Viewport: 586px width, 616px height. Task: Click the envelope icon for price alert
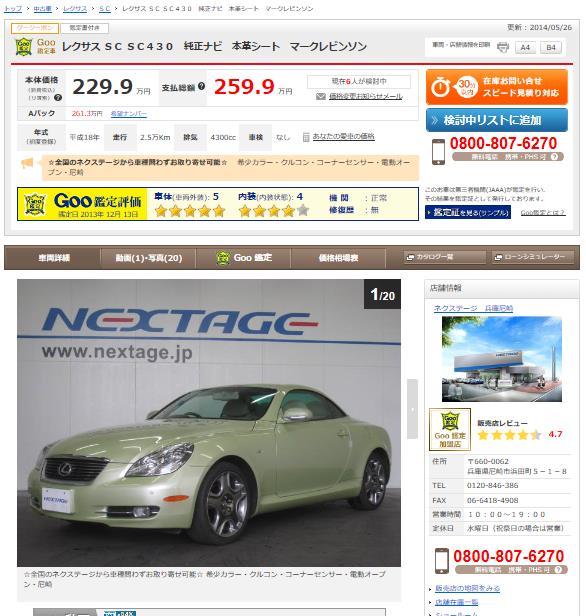[x=321, y=96]
